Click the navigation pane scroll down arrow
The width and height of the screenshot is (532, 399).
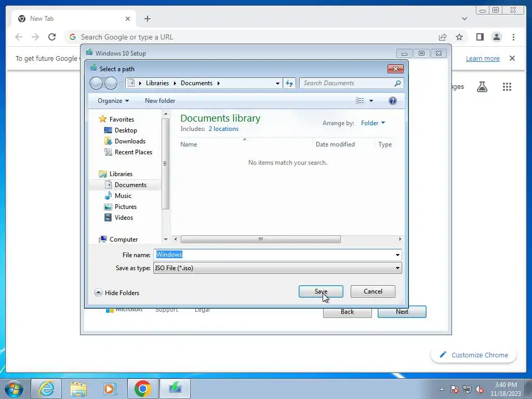coord(166,239)
